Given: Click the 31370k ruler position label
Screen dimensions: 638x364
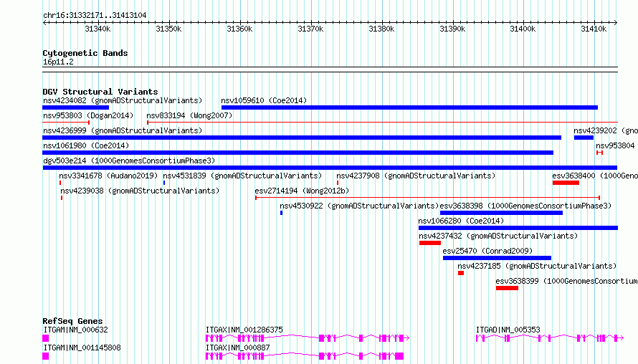Looking at the screenshot, I should [x=310, y=29].
